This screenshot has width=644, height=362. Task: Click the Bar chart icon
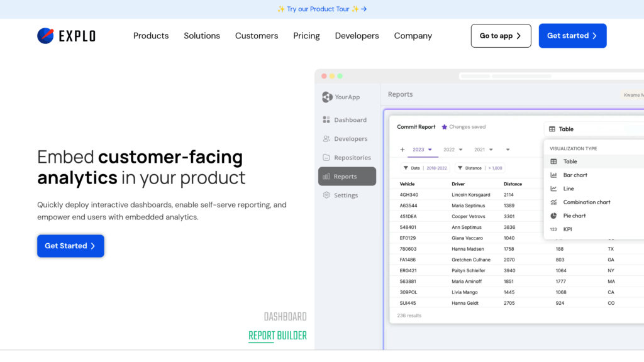click(x=553, y=175)
